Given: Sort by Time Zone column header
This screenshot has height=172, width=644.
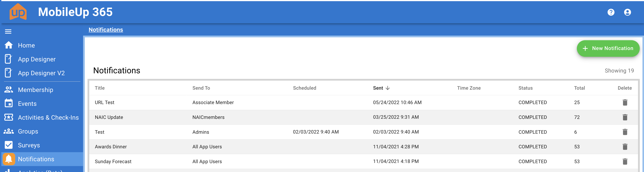Looking at the screenshot, I should click(x=469, y=88).
